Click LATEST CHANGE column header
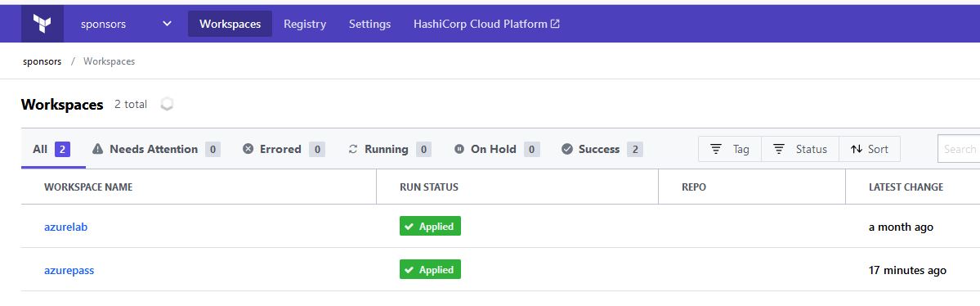Screen dimensions: 980x306 906,187
